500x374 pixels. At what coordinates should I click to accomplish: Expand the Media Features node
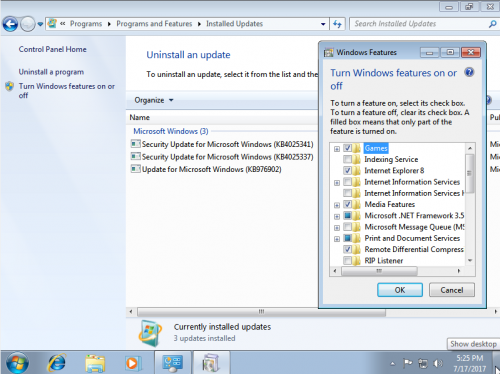pyautogui.click(x=337, y=205)
